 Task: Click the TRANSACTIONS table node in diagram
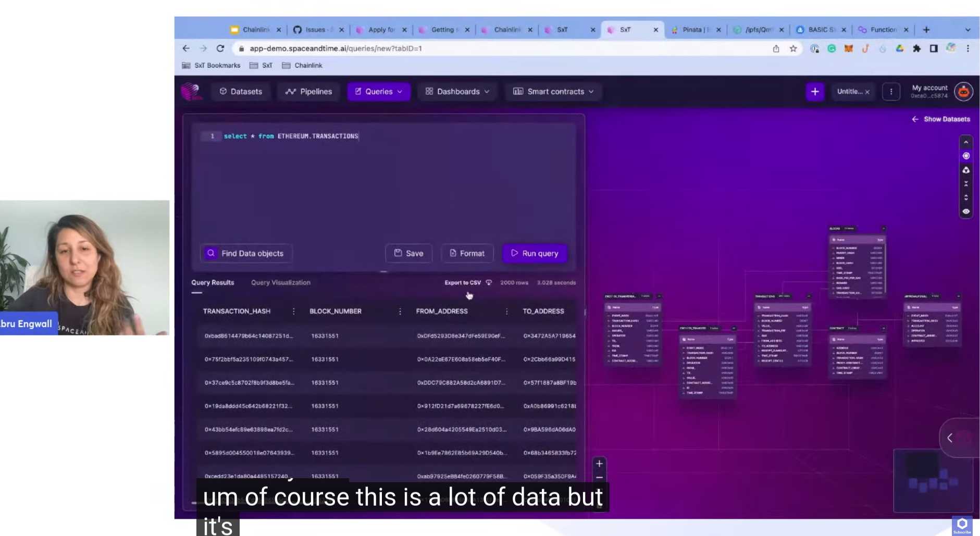coord(783,330)
